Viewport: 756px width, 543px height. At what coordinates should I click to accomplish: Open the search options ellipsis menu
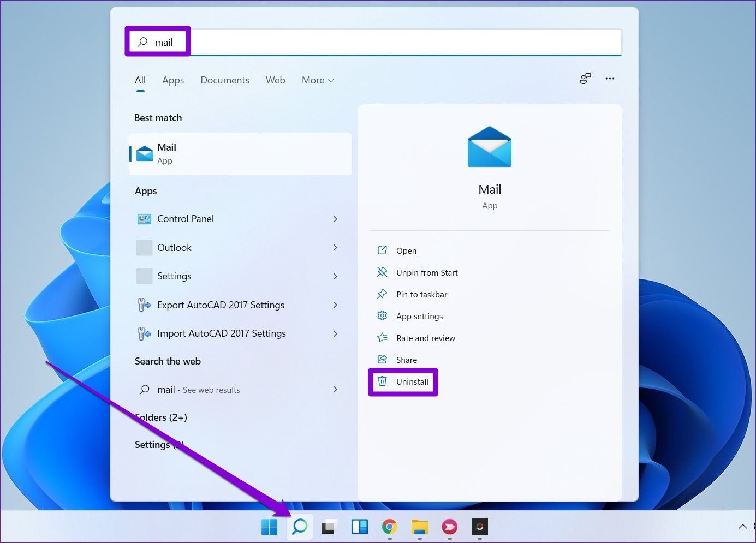pos(610,79)
